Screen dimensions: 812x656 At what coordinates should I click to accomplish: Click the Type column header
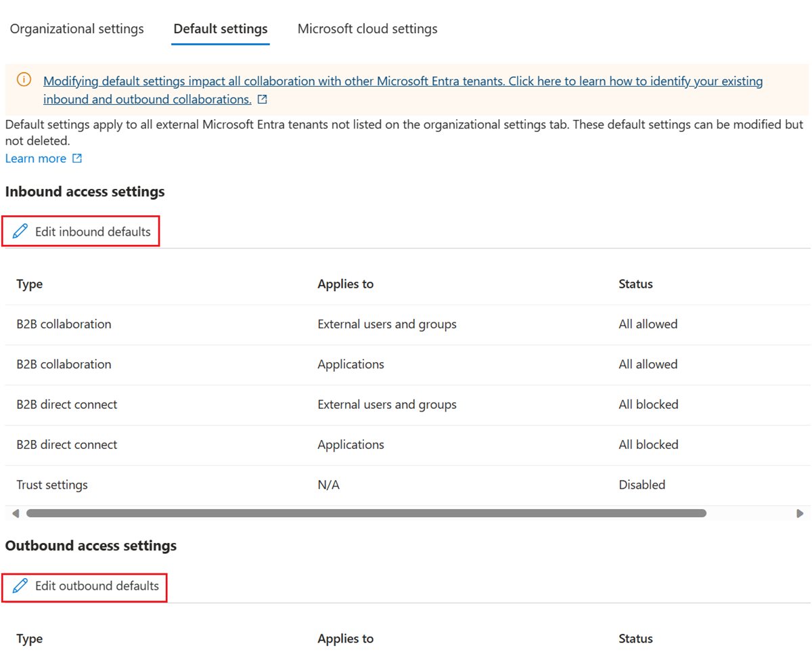(29, 284)
